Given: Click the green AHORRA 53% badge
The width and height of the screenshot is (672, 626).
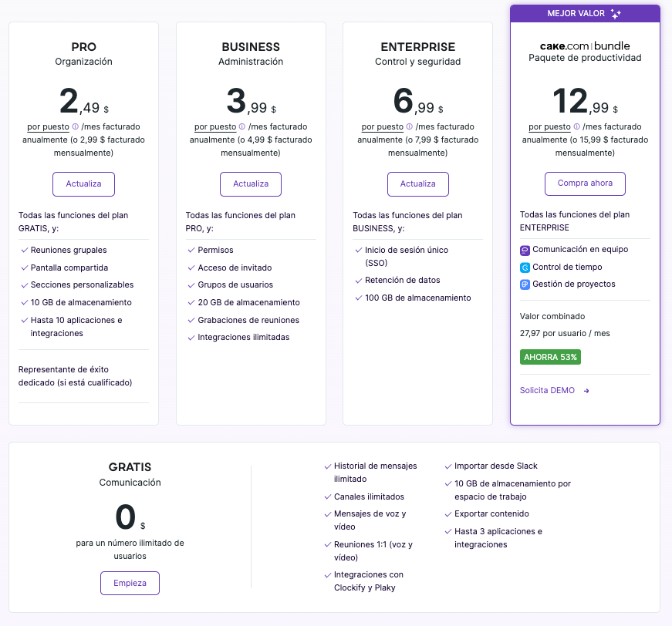Looking at the screenshot, I should [551, 357].
